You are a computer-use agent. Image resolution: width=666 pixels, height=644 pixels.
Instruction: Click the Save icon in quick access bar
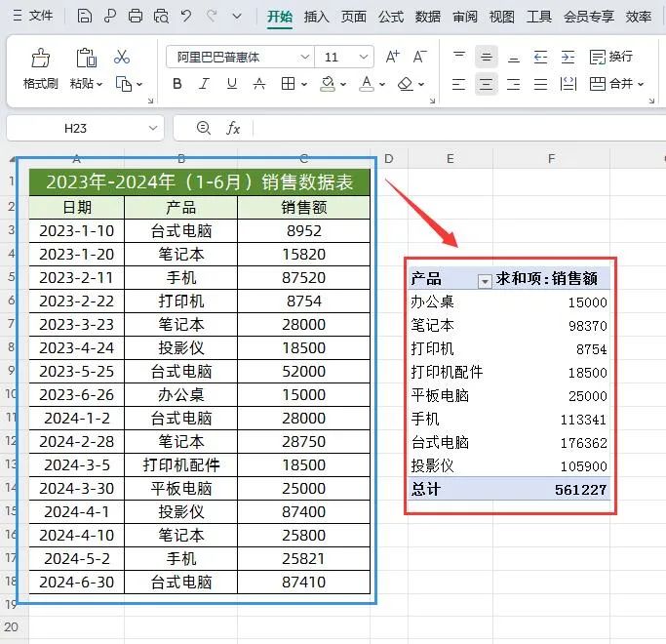tap(85, 16)
